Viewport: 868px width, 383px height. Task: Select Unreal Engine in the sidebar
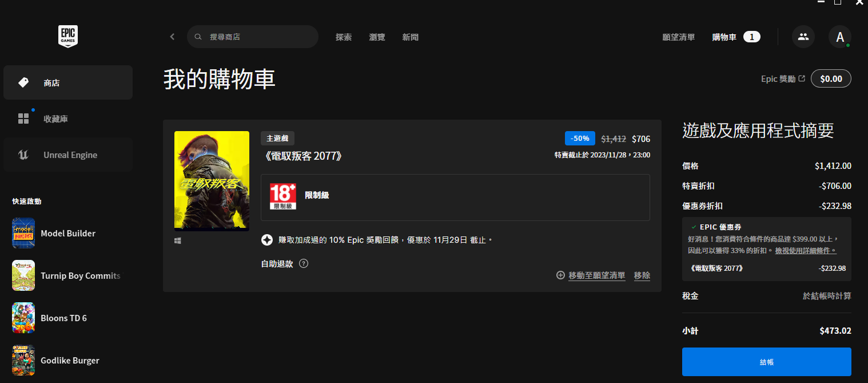68,155
